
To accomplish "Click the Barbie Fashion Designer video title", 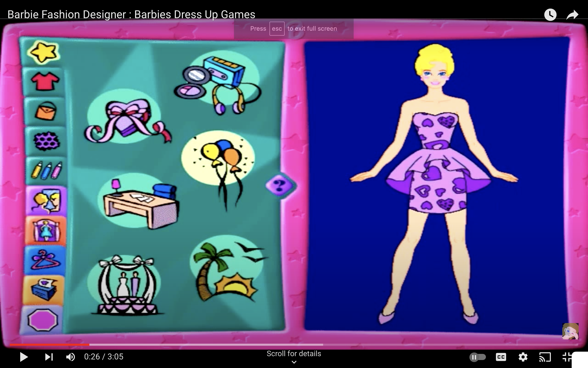I will (x=131, y=14).
